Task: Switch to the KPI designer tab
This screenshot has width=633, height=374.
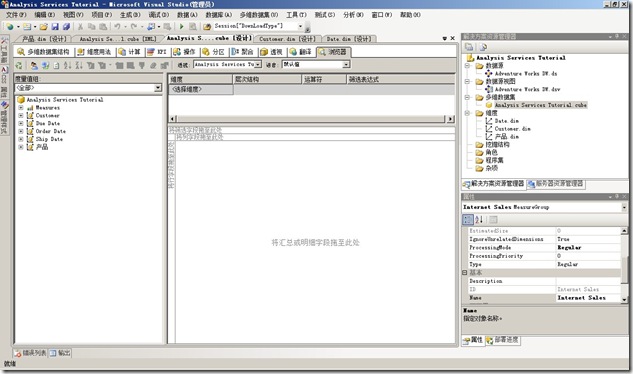Action: coord(157,52)
